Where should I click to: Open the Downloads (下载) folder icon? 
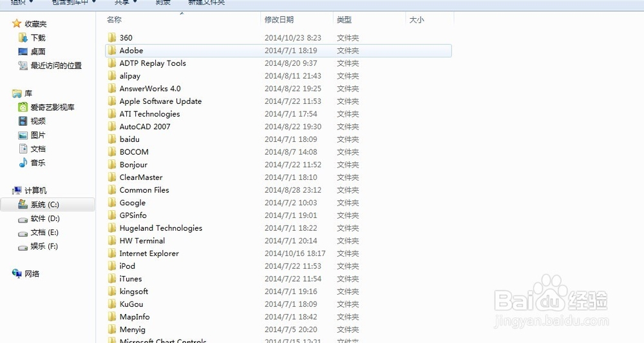tap(23, 38)
